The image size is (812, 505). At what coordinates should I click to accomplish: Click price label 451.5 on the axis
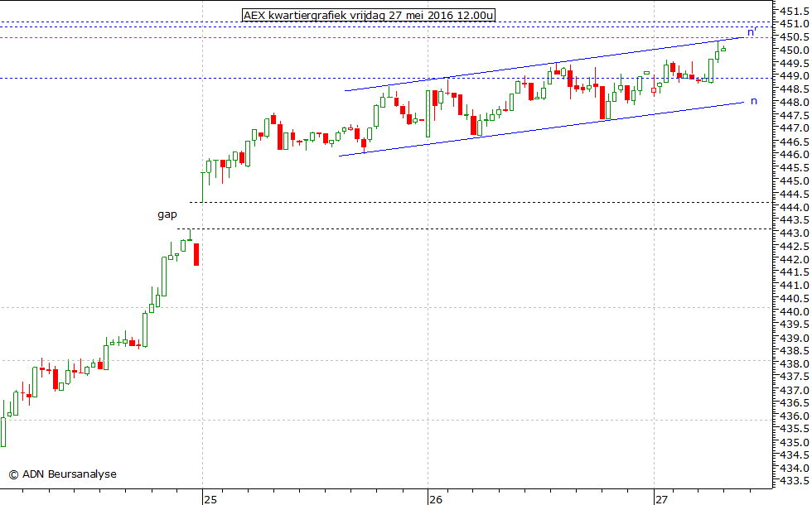click(795, 11)
